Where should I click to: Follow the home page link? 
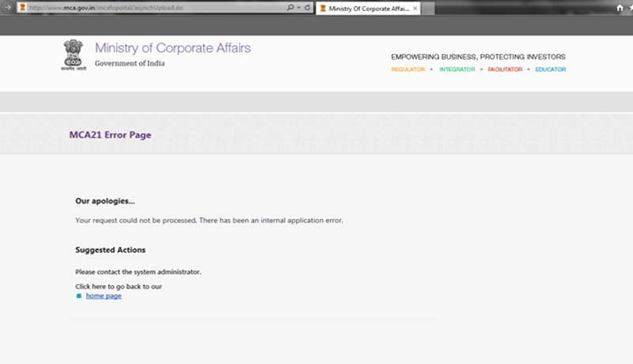pos(104,296)
